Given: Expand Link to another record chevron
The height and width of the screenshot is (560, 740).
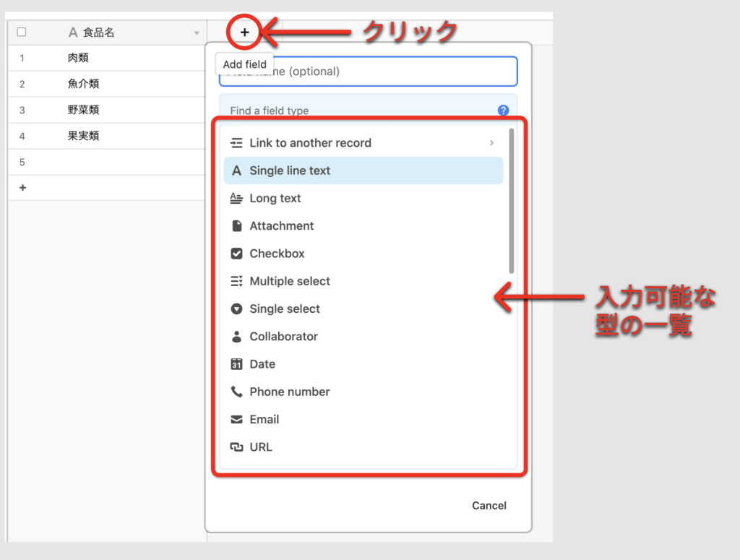Looking at the screenshot, I should (492, 143).
